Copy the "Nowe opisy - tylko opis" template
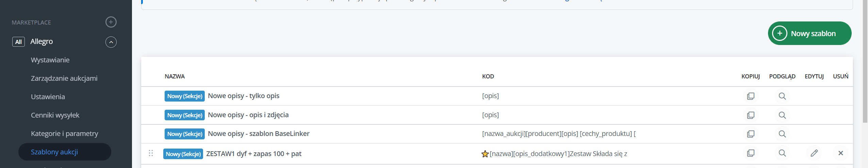This screenshot has height=168, width=868. tap(751, 96)
